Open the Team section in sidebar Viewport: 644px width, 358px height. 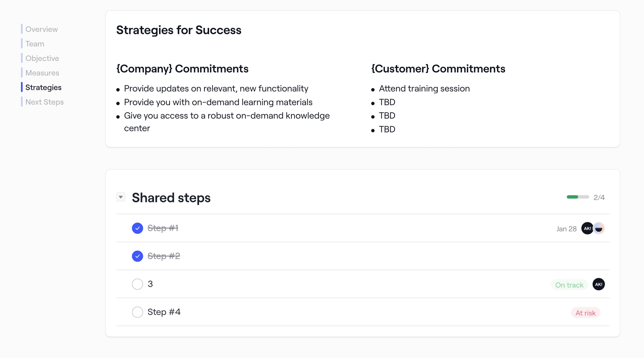[34, 44]
